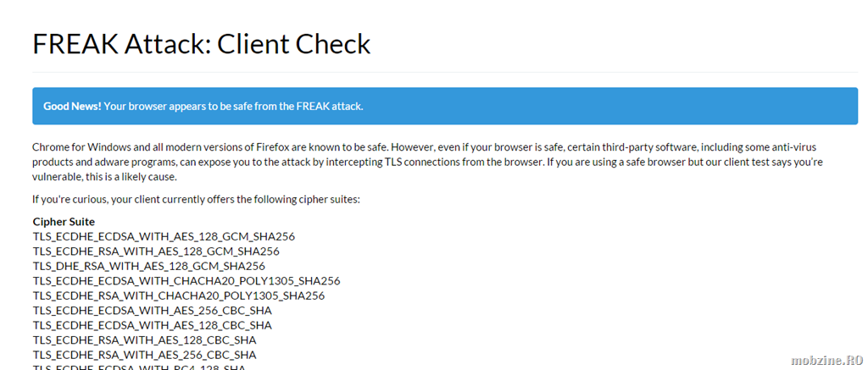Click the blue Good News alert banner
Viewport: 868px width, 370px height.
(445, 106)
